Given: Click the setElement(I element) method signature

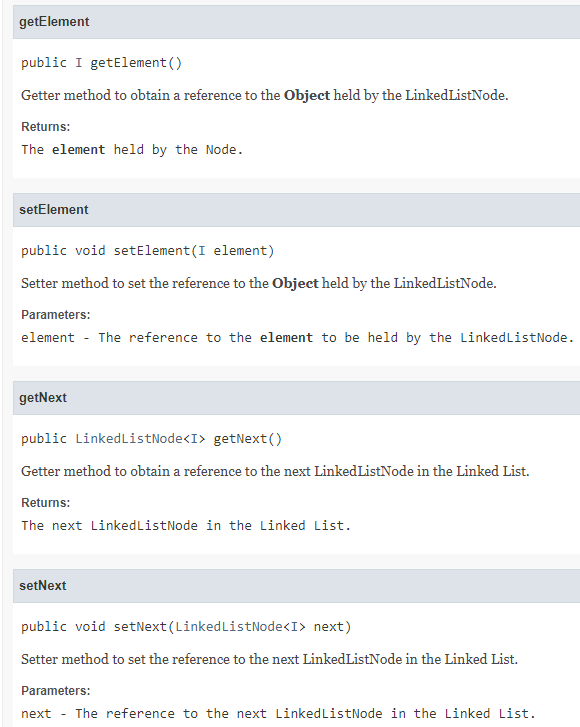Looking at the screenshot, I should coord(194,251).
